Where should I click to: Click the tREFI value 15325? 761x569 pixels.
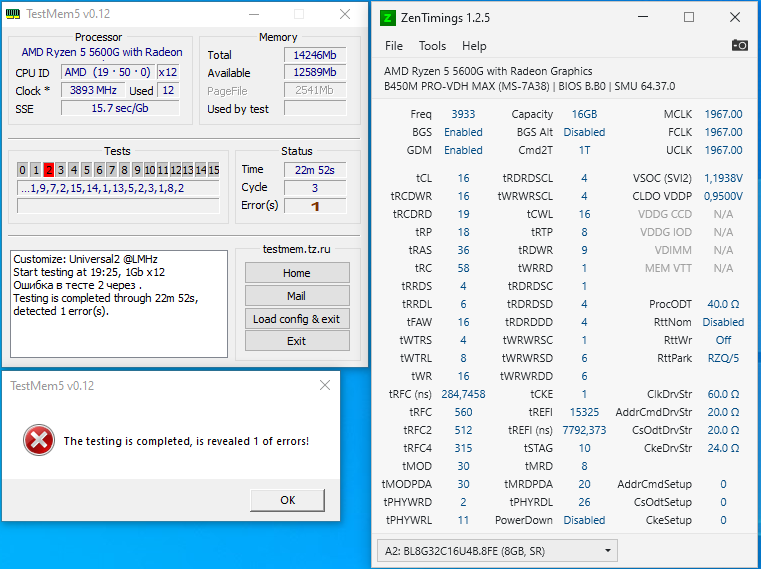coord(584,412)
